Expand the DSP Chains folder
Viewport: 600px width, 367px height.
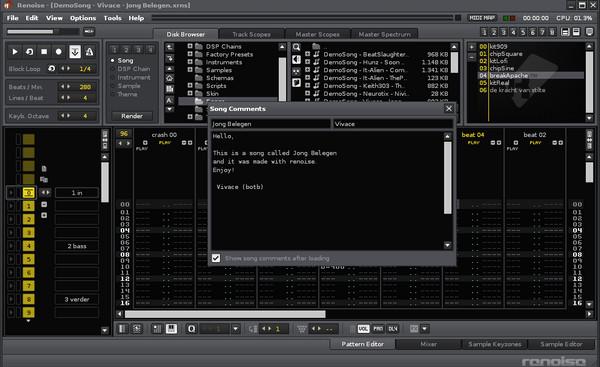[x=190, y=46]
